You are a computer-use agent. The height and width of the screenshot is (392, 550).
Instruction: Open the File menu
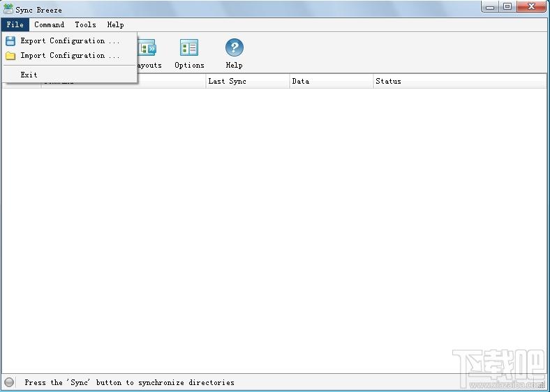pos(15,24)
